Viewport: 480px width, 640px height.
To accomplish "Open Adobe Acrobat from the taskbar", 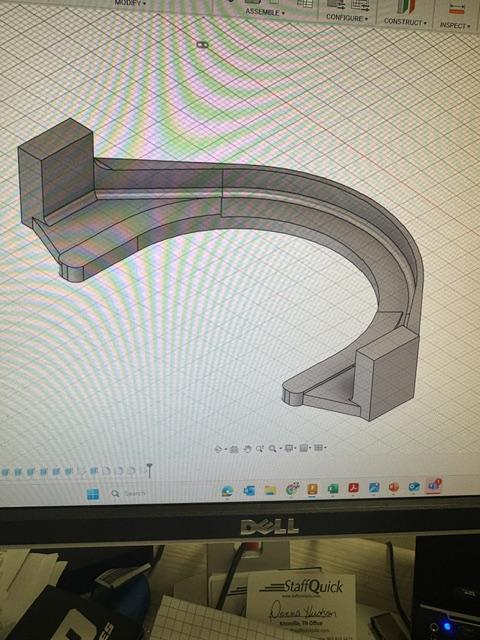I will coord(353,488).
